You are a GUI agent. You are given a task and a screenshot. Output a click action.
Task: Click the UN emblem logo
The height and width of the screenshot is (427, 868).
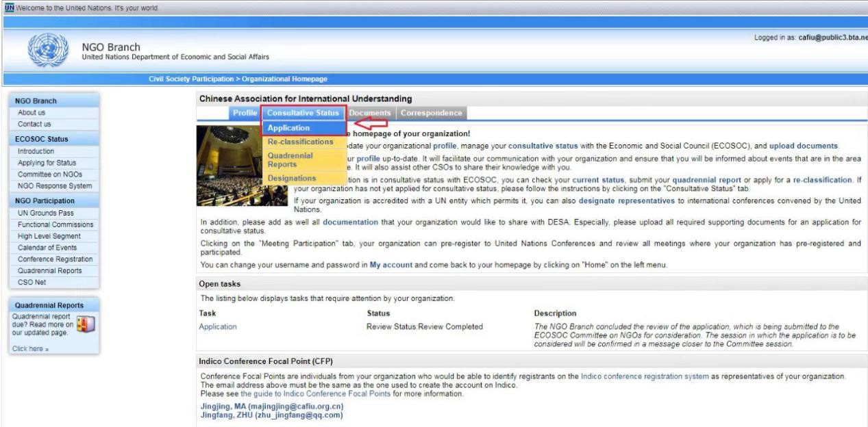pyautogui.click(x=49, y=51)
